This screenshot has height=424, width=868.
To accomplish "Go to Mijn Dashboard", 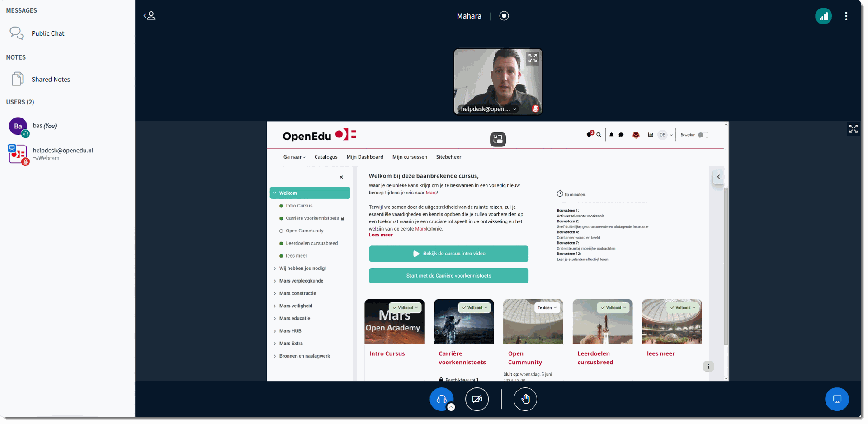I will click(x=364, y=157).
